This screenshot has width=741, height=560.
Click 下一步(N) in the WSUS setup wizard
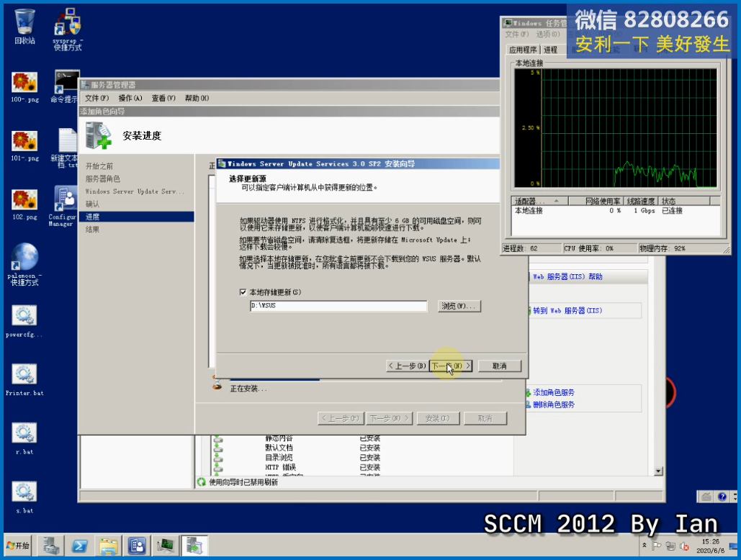tap(451, 366)
